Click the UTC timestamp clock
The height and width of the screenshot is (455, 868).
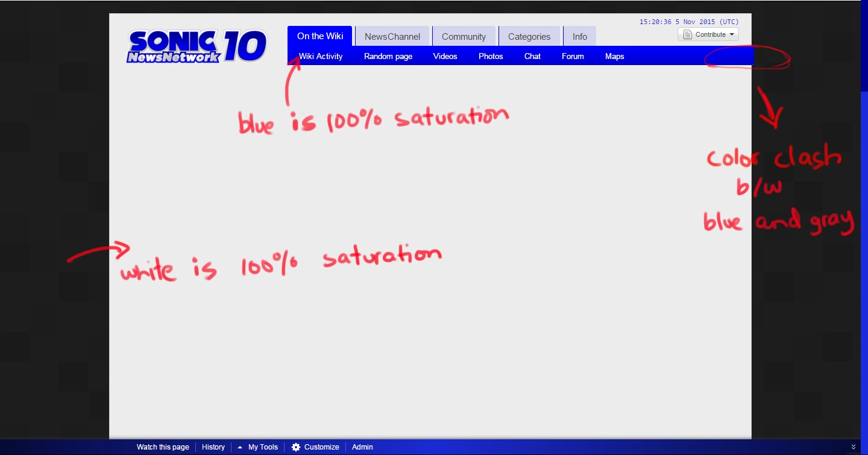[x=689, y=22]
